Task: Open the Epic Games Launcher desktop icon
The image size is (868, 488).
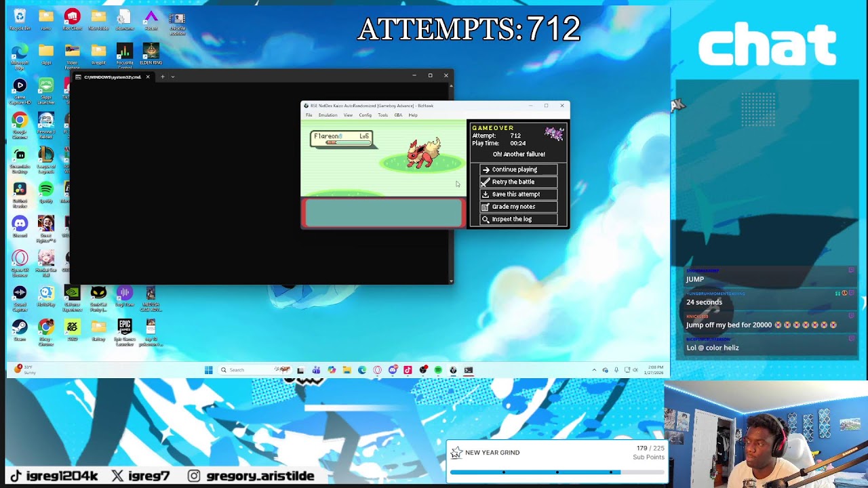Action: click(x=125, y=332)
